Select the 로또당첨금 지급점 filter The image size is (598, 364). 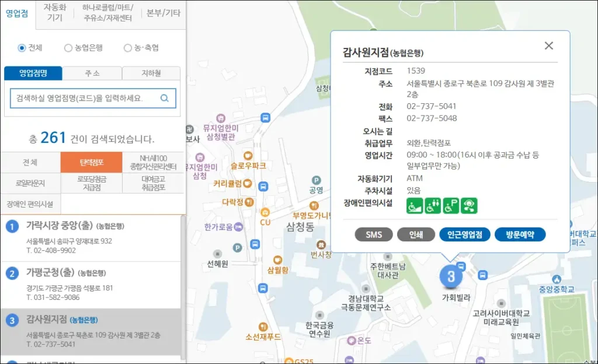[92, 183]
